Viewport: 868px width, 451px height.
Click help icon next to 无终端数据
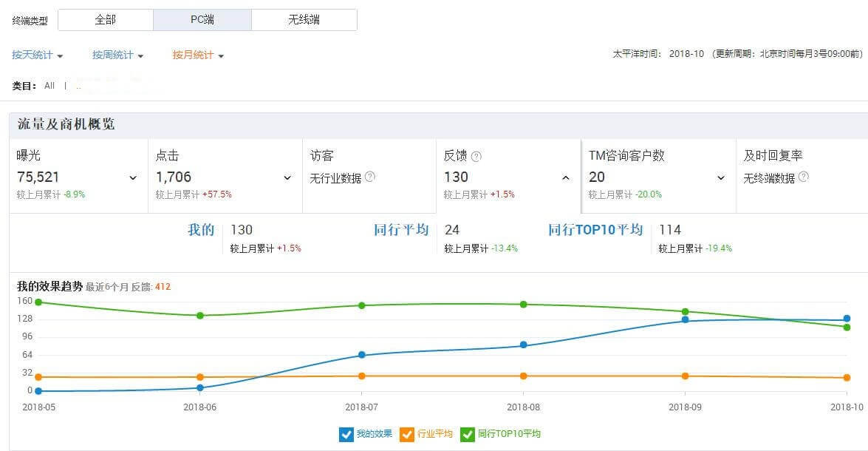pos(803,177)
